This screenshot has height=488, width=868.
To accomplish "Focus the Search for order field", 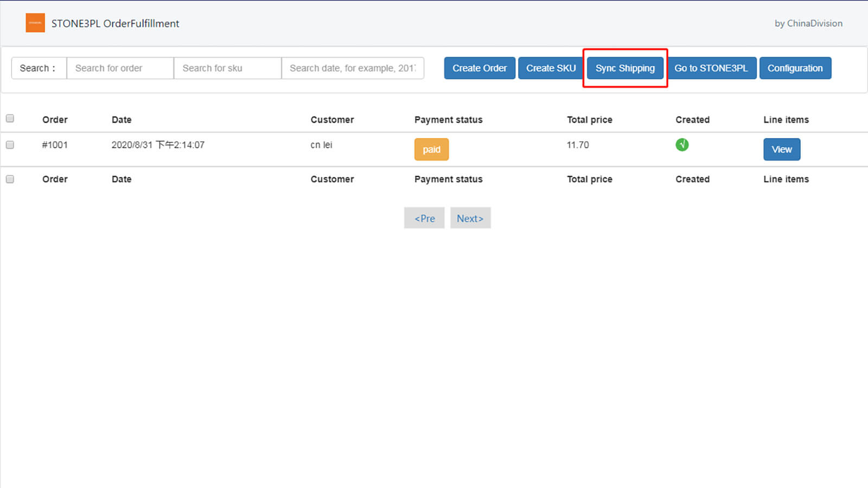I will click(x=120, y=68).
